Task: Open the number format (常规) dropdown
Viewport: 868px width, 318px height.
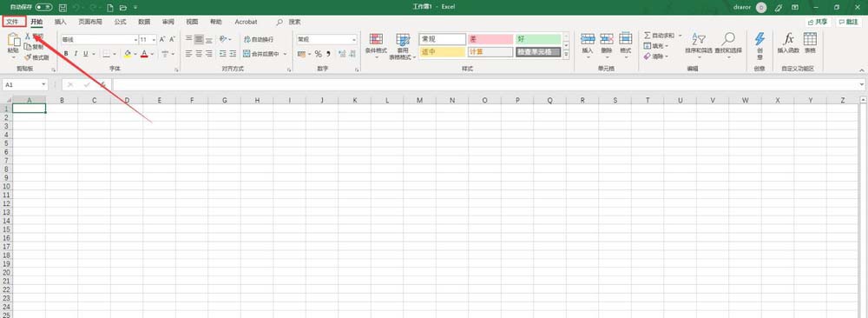Action: [x=354, y=39]
